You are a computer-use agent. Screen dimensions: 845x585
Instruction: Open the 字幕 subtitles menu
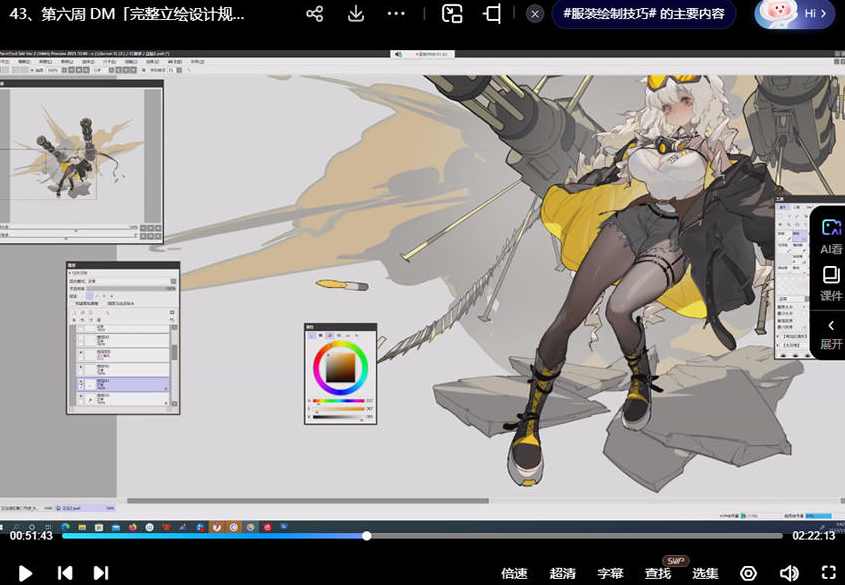click(610, 573)
